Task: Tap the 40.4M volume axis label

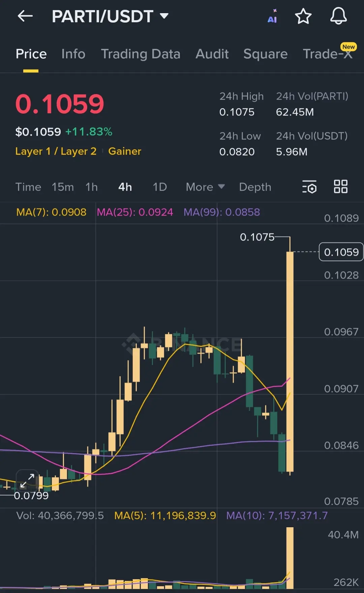Action: tap(343, 535)
